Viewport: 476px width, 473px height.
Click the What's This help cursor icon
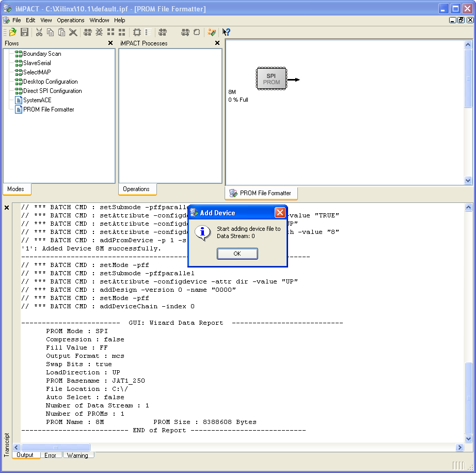[226, 32]
